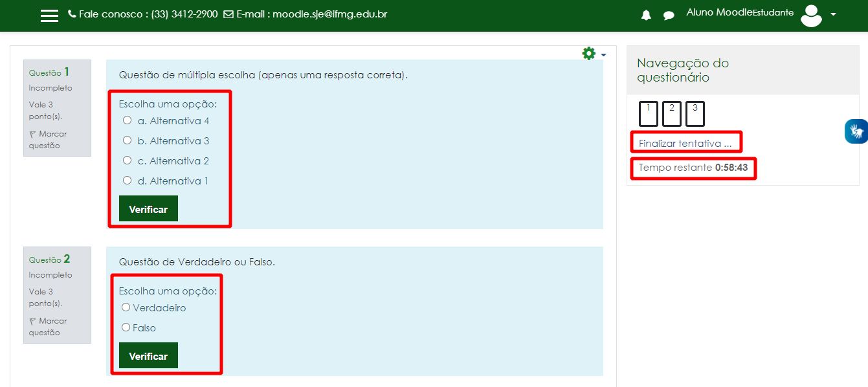Open the hamburger side menu

[x=49, y=16]
